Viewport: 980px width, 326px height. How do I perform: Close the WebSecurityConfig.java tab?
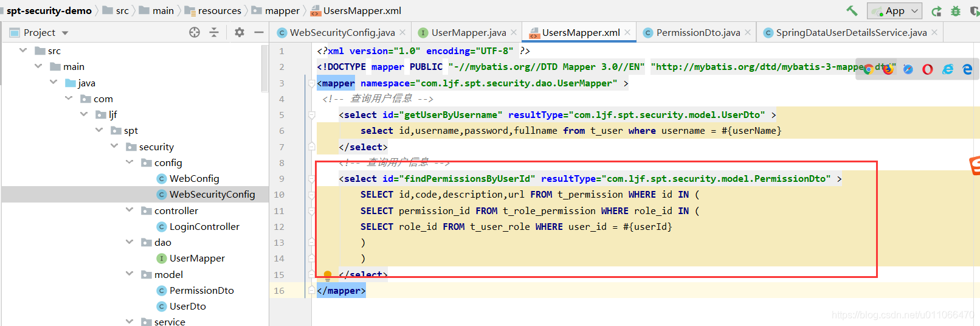pyautogui.click(x=402, y=32)
